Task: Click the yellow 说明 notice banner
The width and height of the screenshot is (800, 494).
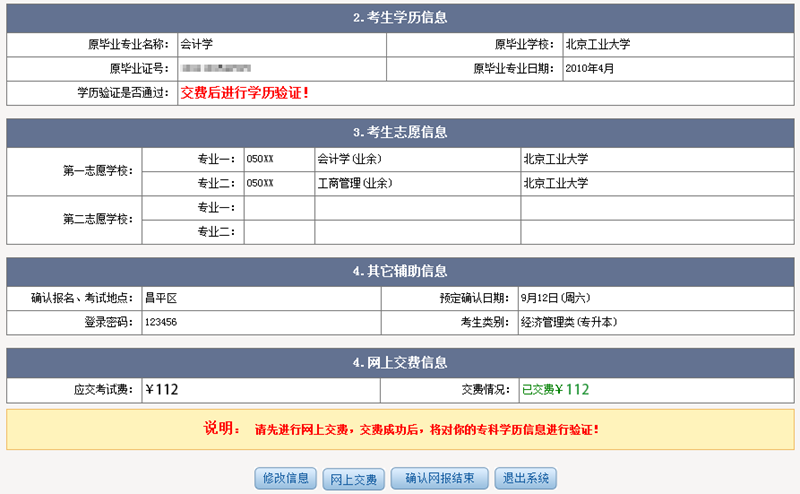Action: coord(400,429)
